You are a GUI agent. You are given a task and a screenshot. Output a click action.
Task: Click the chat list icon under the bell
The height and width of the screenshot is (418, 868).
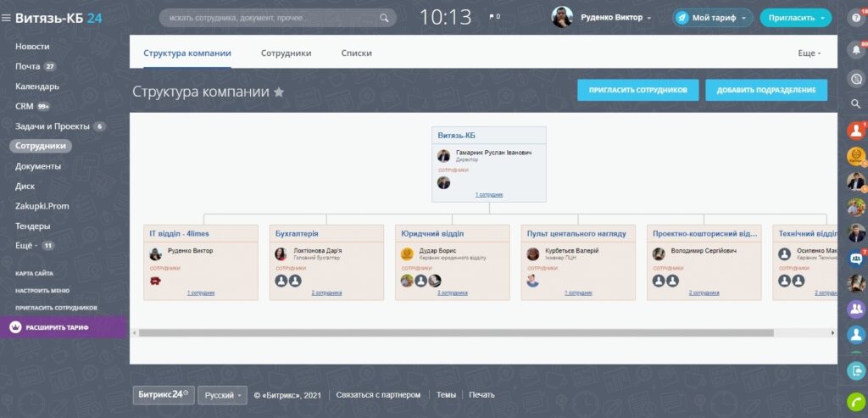coord(856,80)
